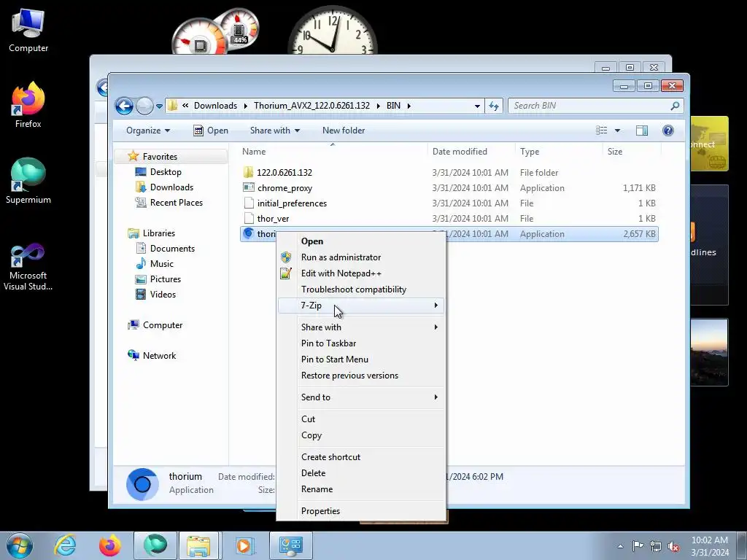Open Desktop in Favorites
This screenshot has width=747, height=560.
166,172
